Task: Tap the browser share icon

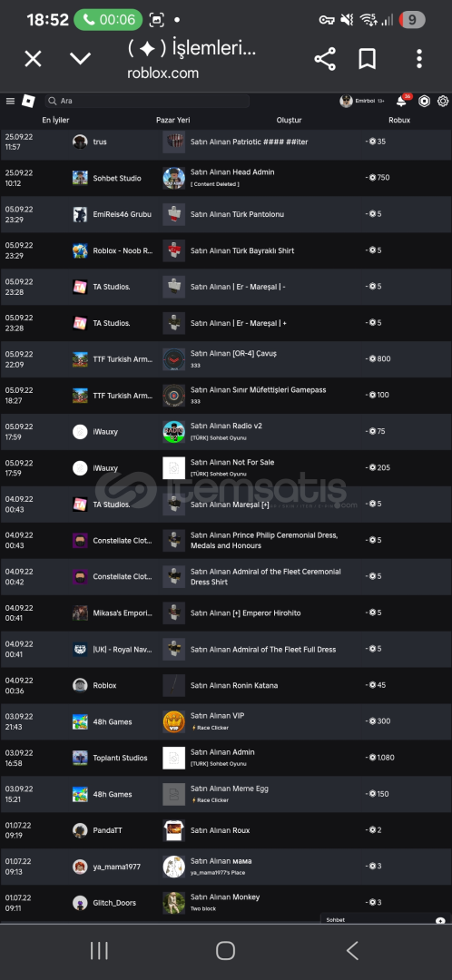Action: (324, 59)
